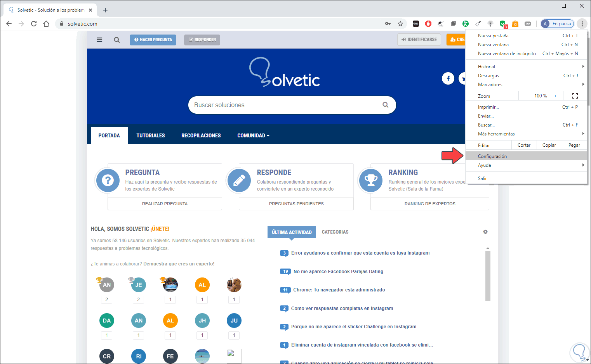Click the magnifier search icon beside HACER PREGUNTA
591x364 pixels.
(116, 40)
